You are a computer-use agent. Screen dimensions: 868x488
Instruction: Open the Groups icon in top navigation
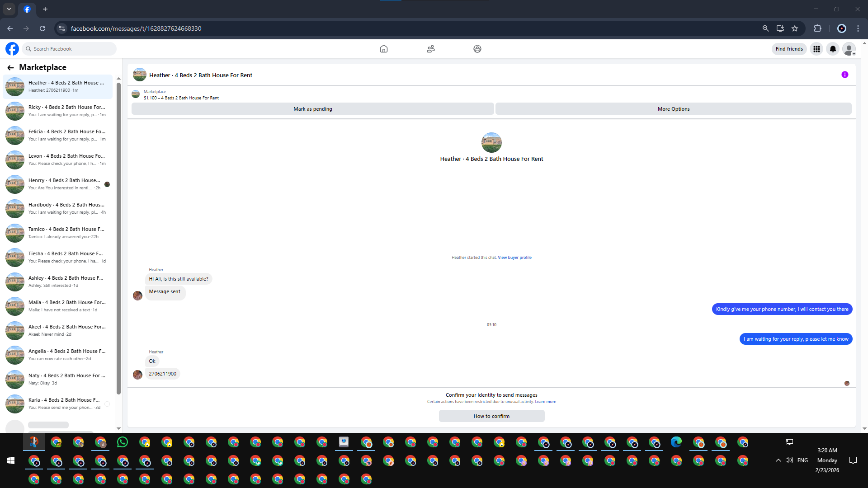[477, 49]
